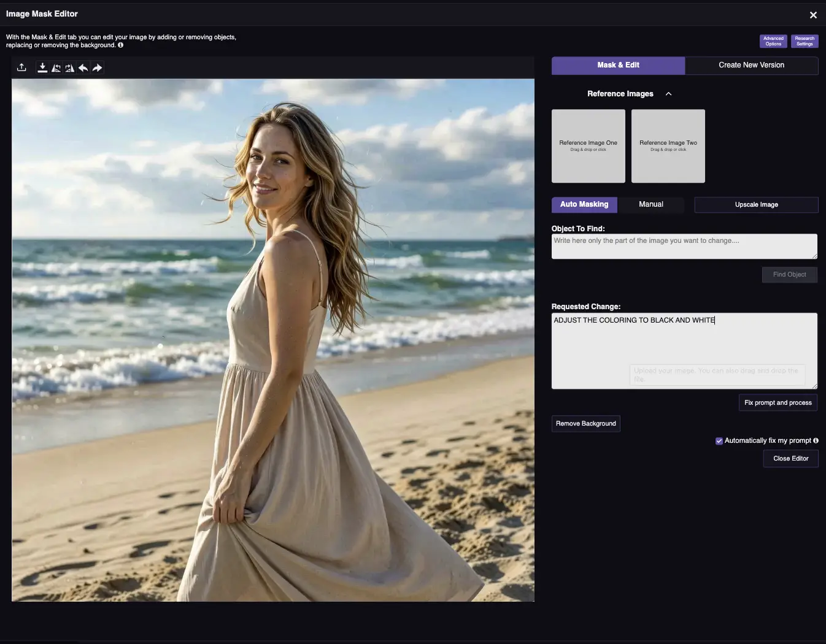Click the info icon next to Automatically fix prompt
826x644 pixels.
816,440
